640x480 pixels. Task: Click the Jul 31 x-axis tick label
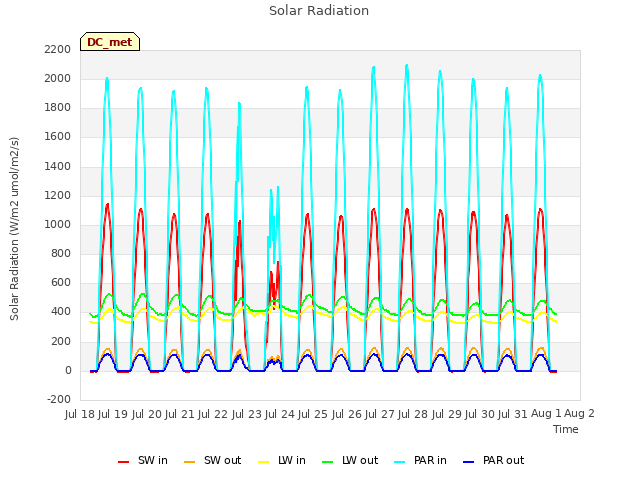tap(513, 414)
